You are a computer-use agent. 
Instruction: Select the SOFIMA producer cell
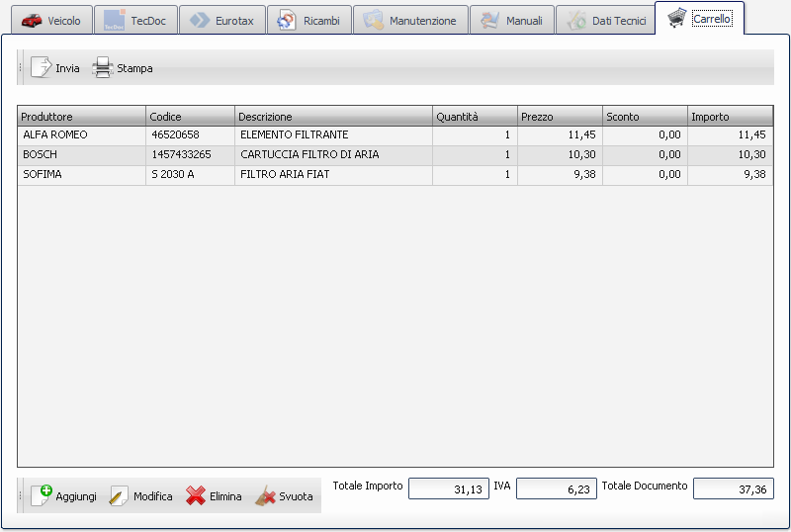(82, 175)
